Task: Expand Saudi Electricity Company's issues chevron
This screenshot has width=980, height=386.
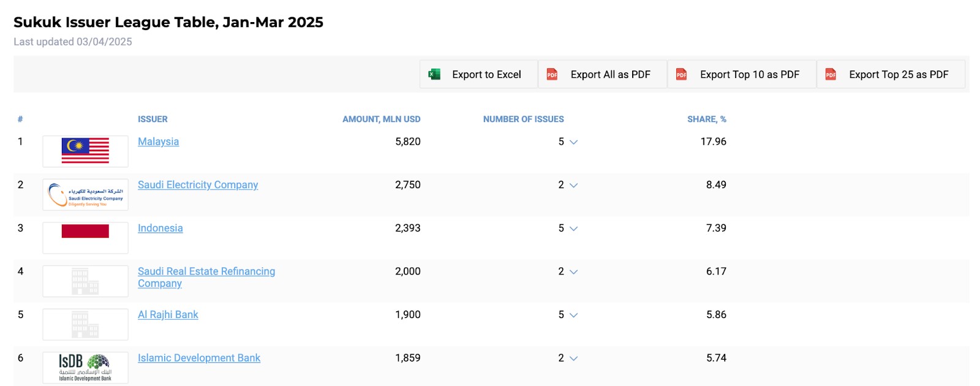Action: pos(573,186)
